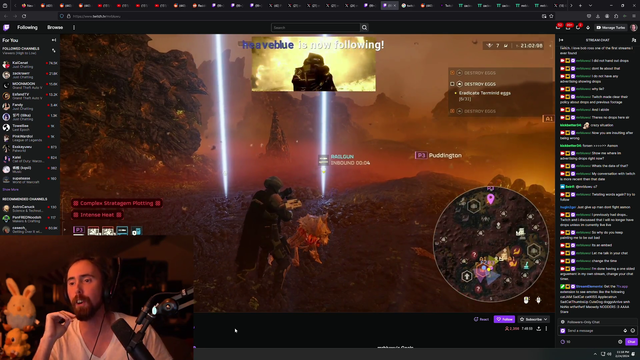List all tabs dropdown arrow
Image resolution: width=640 pixels, height=360 pixels.
[x=590, y=5]
